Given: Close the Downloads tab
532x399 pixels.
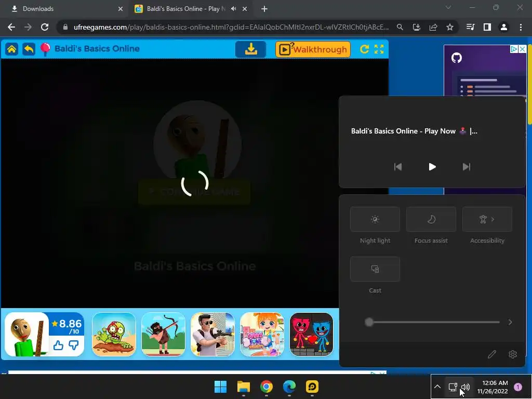Looking at the screenshot, I should [121, 9].
